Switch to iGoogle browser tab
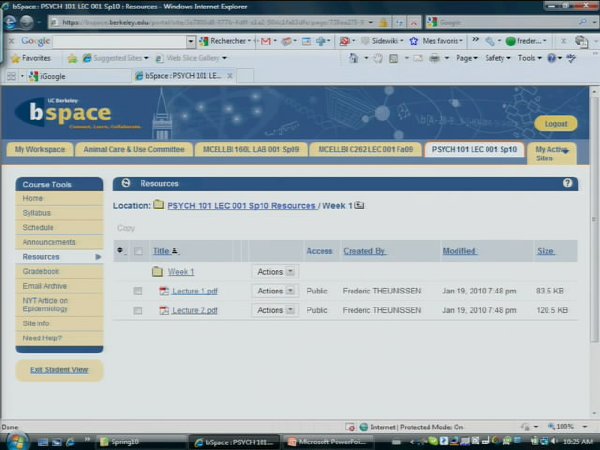 79,76
